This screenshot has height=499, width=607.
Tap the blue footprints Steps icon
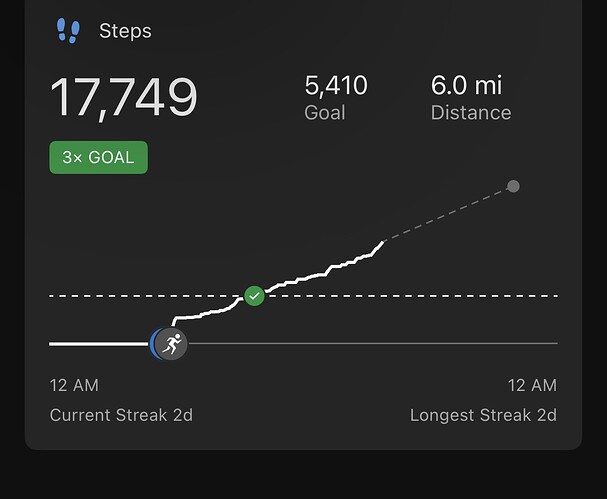(x=68, y=31)
